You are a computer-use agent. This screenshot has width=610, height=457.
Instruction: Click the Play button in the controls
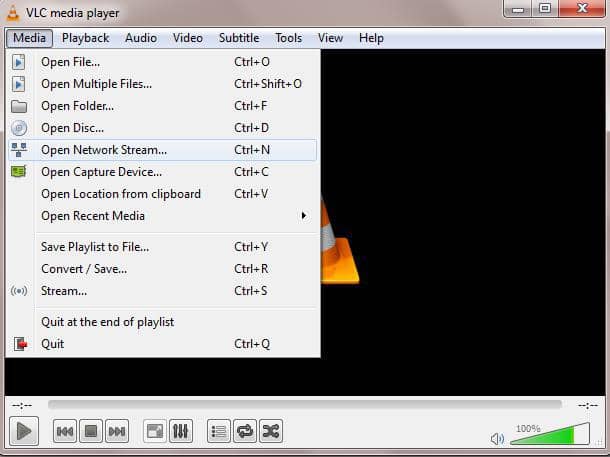pyautogui.click(x=24, y=431)
